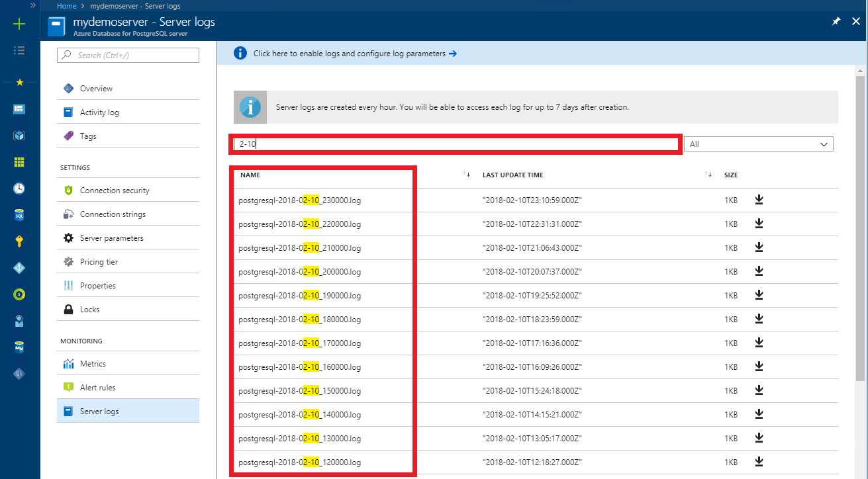Screen dimensions: 868x479
Task: Open Connection strings settings
Action: pyautogui.click(x=128, y=214)
